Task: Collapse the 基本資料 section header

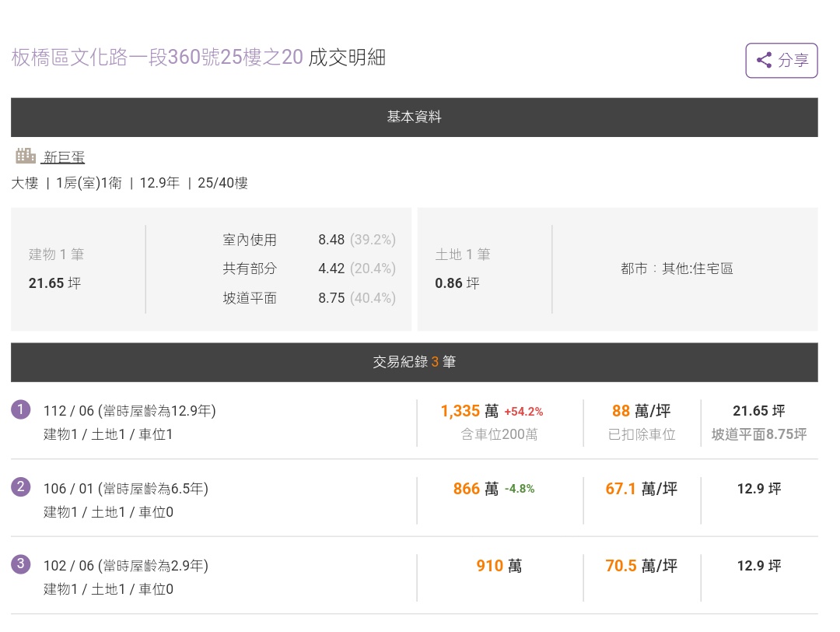Action: (x=414, y=117)
